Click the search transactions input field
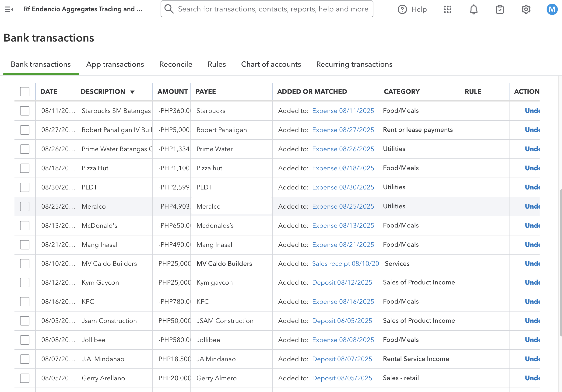Screen dimensions: 562x392 pos(273,9)
